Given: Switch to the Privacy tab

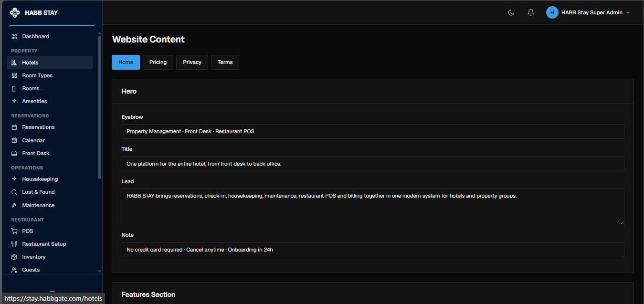Looking at the screenshot, I should pos(192,62).
